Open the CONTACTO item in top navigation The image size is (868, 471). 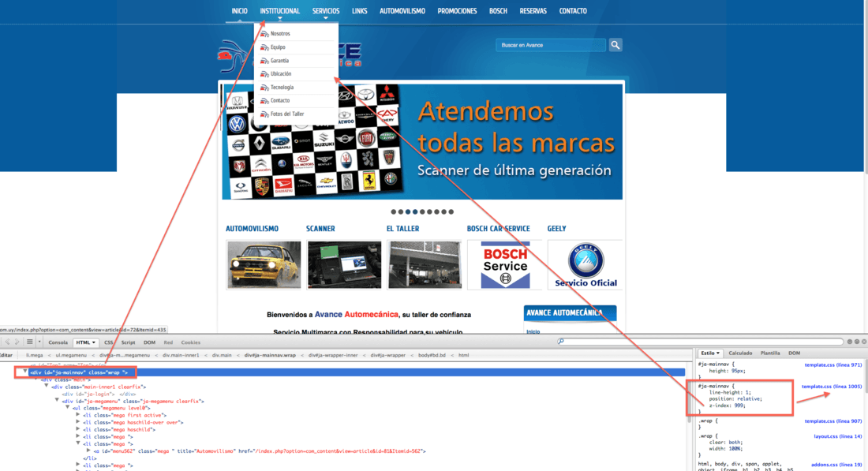pyautogui.click(x=573, y=11)
